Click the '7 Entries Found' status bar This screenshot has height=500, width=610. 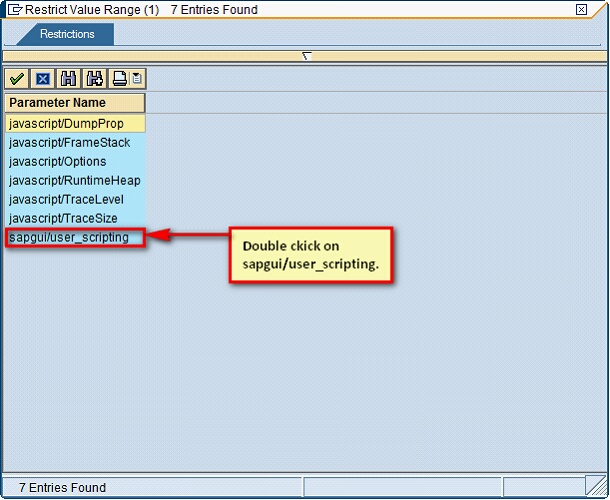62,488
